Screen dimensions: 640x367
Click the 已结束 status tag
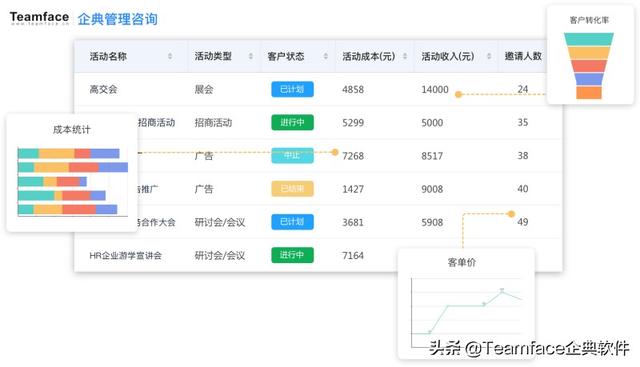pos(292,189)
